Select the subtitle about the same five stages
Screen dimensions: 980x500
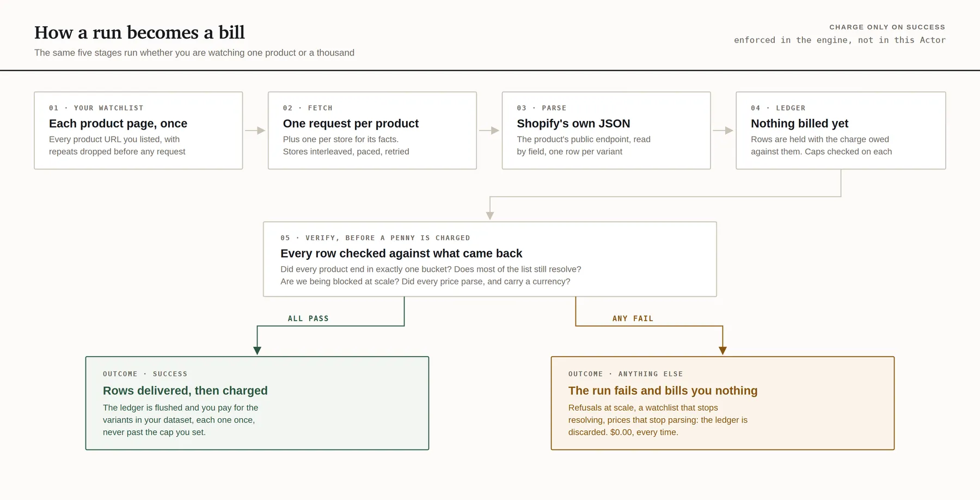[194, 53]
